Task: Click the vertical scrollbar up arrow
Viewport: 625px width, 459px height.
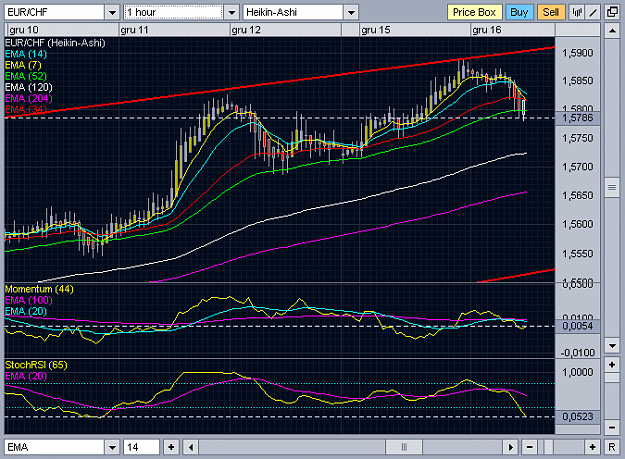Action: tap(612, 31)
